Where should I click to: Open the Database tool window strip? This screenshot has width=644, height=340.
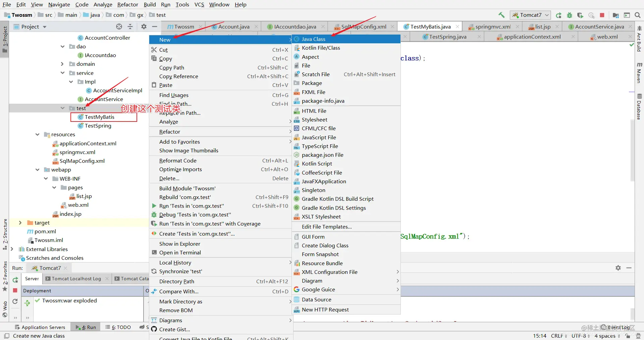(639, 107)
